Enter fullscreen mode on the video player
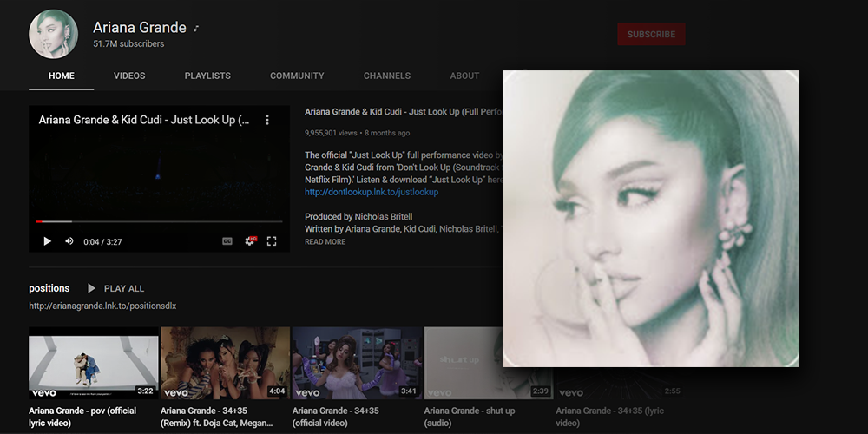 click(x=271, y=241)
